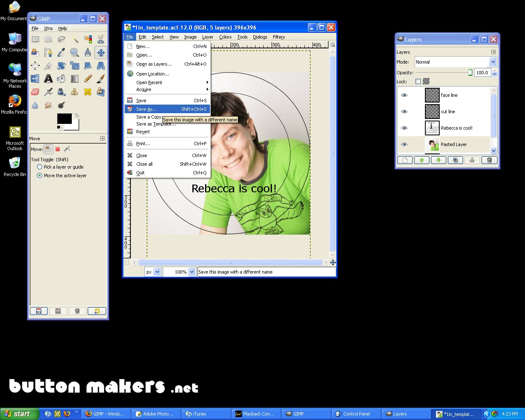Expand the Open Recent submenu
The width and height of the screenshot is (525, 420).
pos(168,82)
